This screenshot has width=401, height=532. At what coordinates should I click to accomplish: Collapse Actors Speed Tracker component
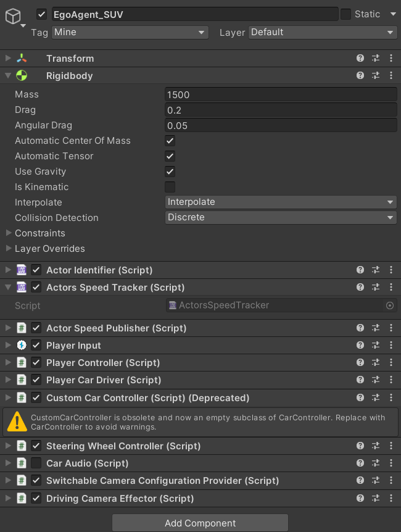coord(8,287)
